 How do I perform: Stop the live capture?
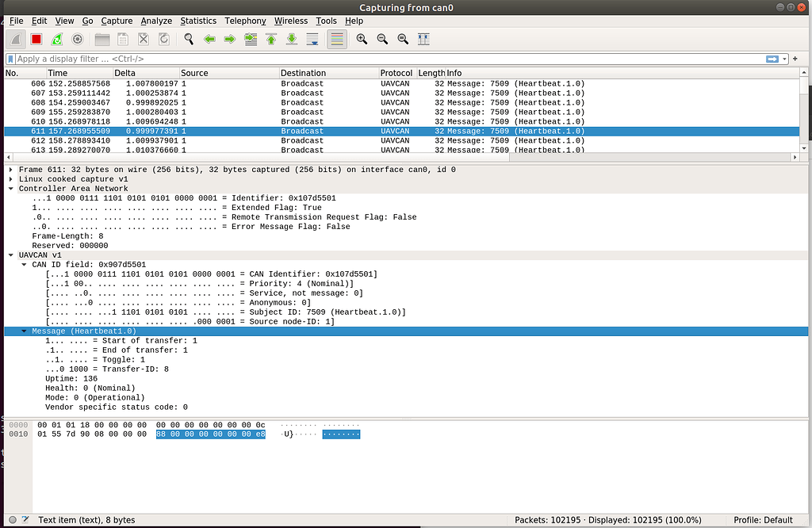[x=36, y=39]
